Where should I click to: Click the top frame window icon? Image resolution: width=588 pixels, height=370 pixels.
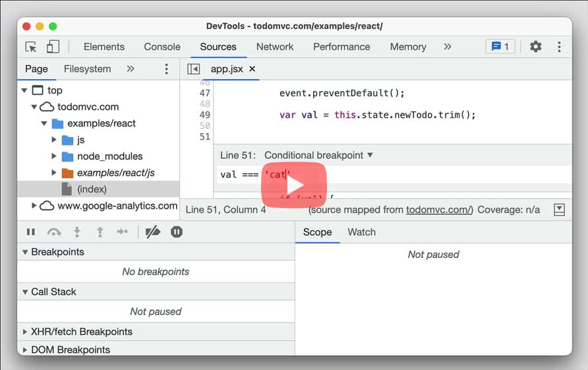tap(38, 90)
